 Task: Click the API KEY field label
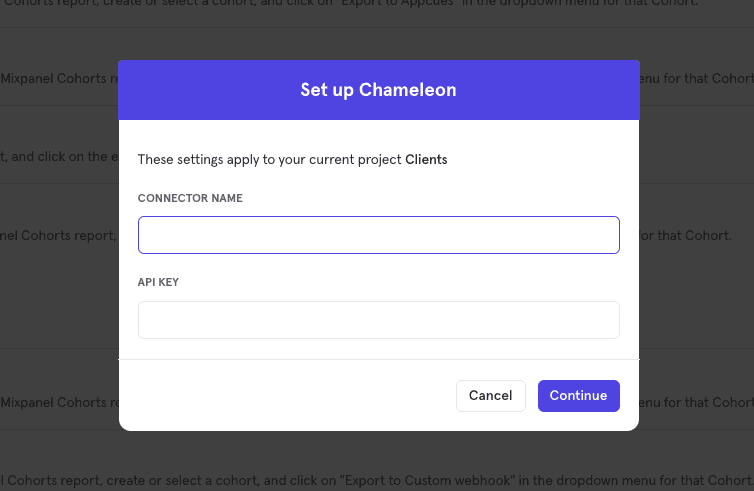(x=158, y=283)
